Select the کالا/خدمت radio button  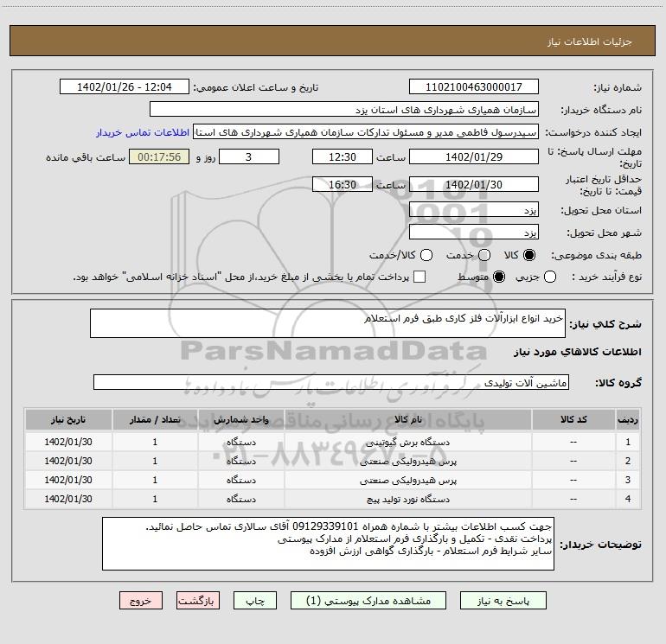426,255
